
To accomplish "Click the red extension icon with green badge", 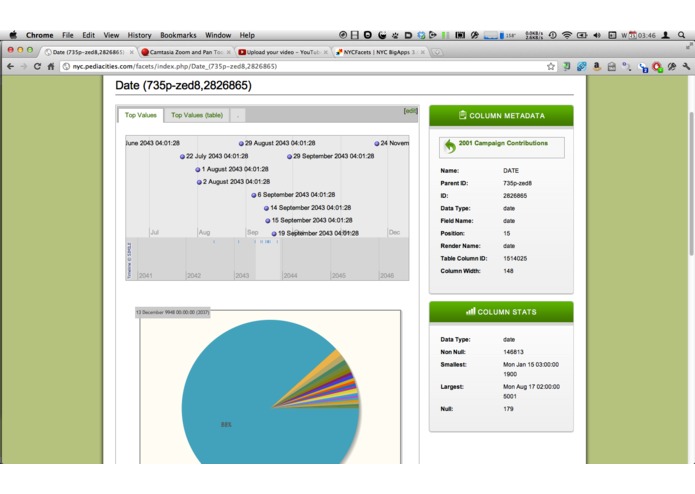I will (x=657, y=67).
